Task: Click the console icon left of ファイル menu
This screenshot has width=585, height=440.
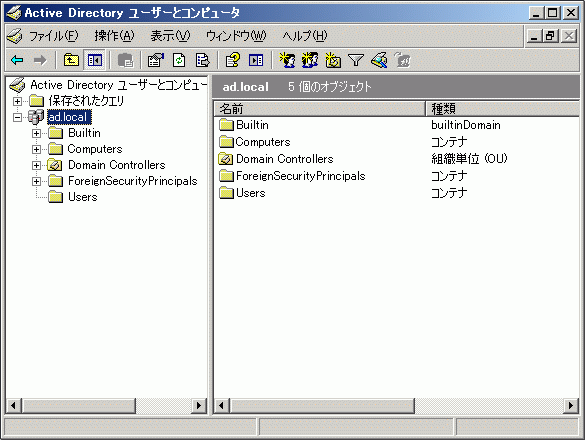Action: [x=15, y=36]
